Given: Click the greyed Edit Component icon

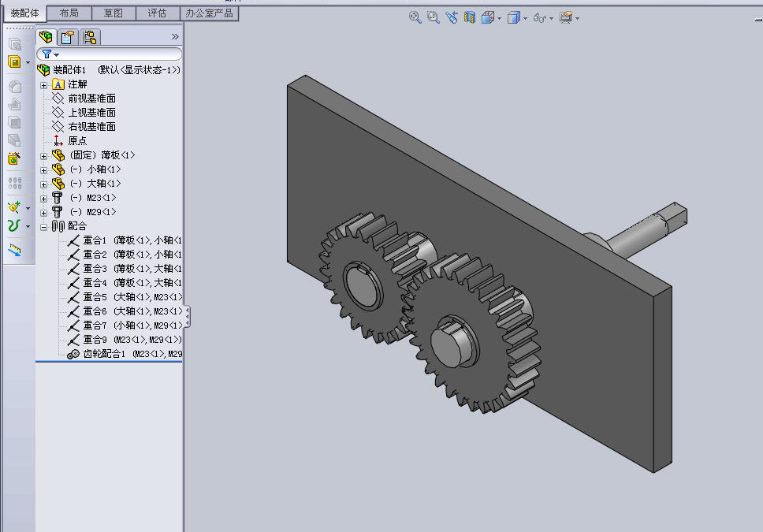Looking at the screenshot, I should (15, 45).
